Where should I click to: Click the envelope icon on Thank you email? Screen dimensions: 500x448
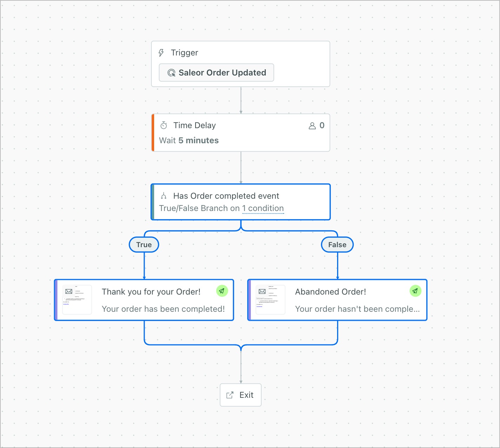coord(69,291)
